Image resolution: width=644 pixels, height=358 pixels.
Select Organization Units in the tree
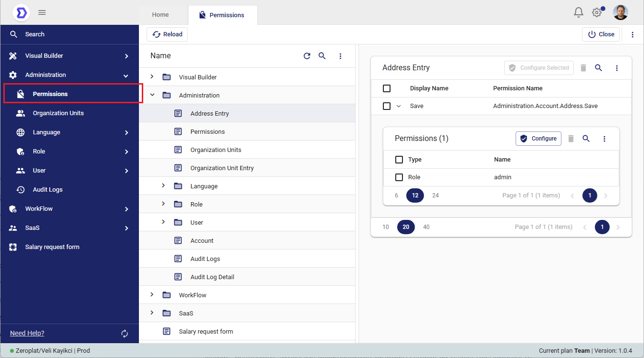tap(216, 150)
